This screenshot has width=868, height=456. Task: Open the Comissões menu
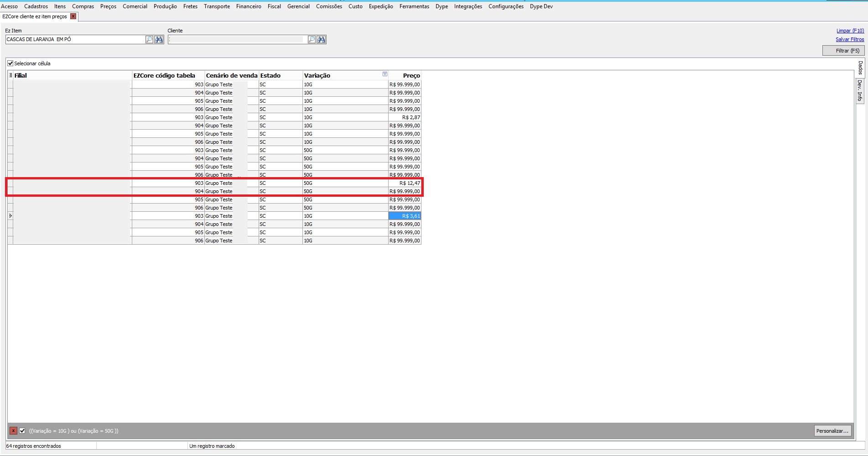(329, 6)
